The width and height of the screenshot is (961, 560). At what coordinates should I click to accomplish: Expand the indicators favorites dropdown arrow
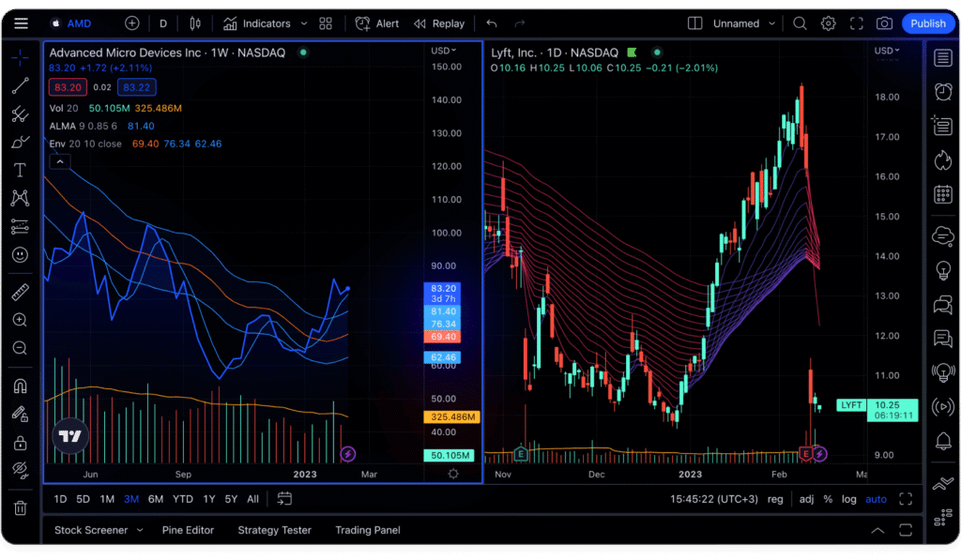coord(303,23)
